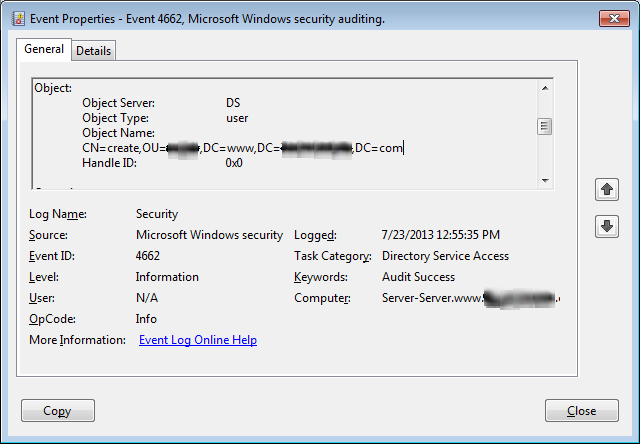Screen dimensions: 640x444
Task: Click the Task Category Directory Service Access value
Action: click(x=445, y=256)
